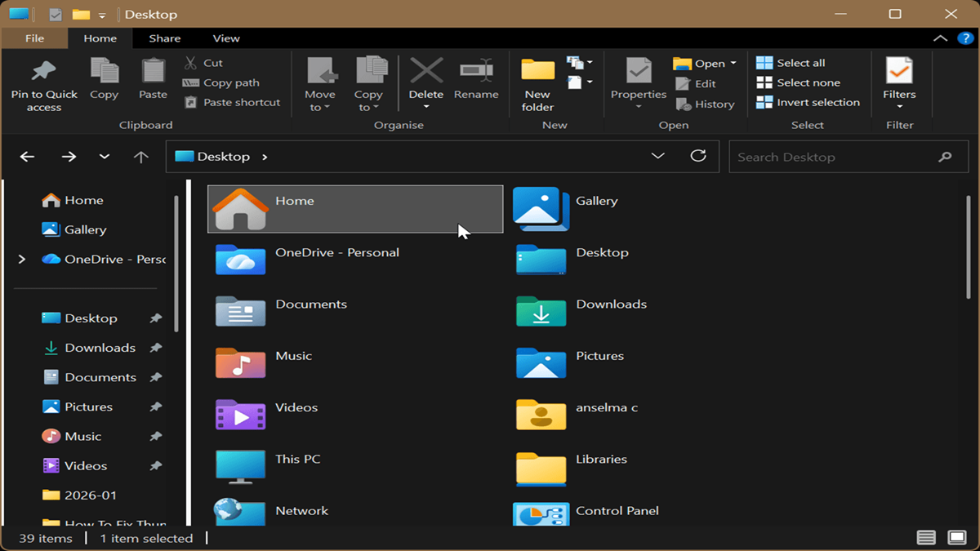The width and height of the screenshot is (980, 551).
Task: Click the Copy ribbon icon
Action: click(x=104, y=70)
